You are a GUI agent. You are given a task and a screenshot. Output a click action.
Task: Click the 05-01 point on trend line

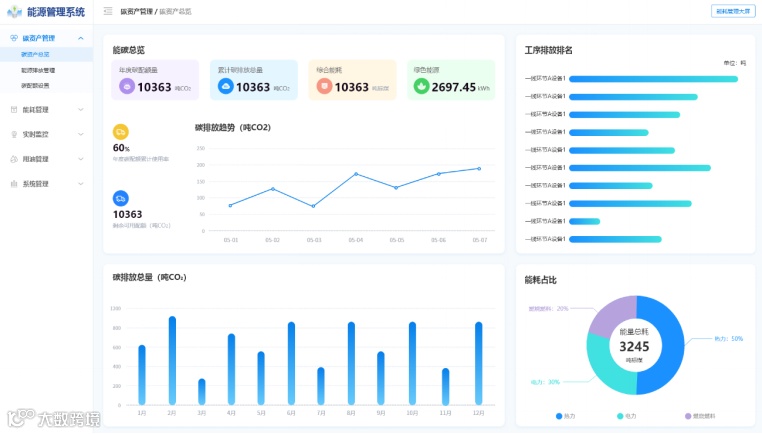230,206
